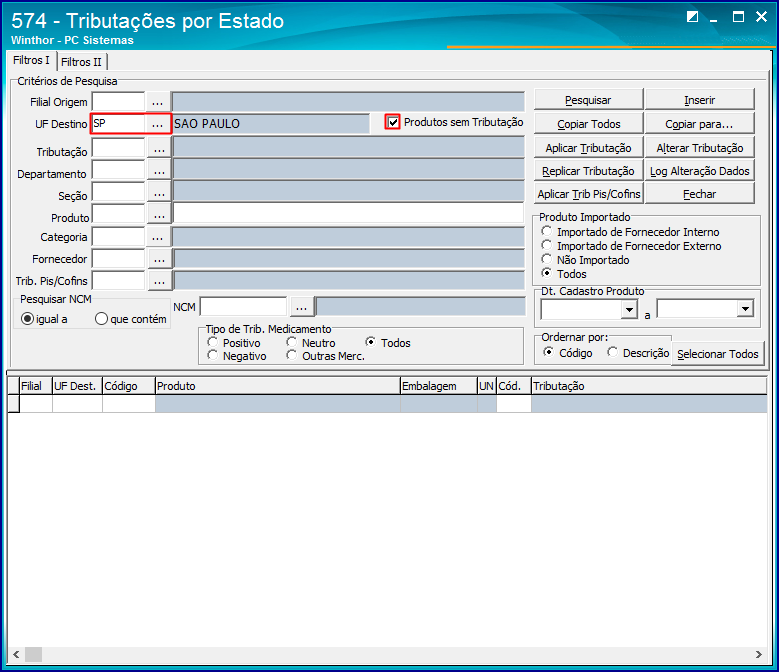
Task: Select Importado de Fornecedor Interno option
Action: [x=546, y=231]
